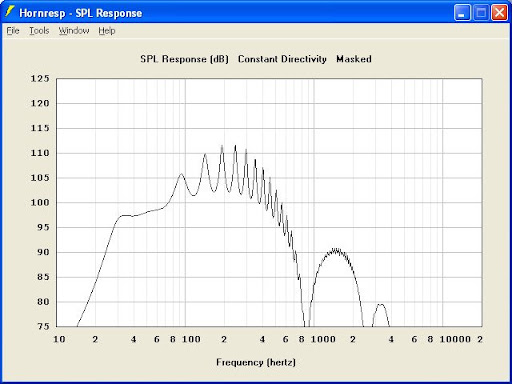Open the Help menu

pos(107,31)
